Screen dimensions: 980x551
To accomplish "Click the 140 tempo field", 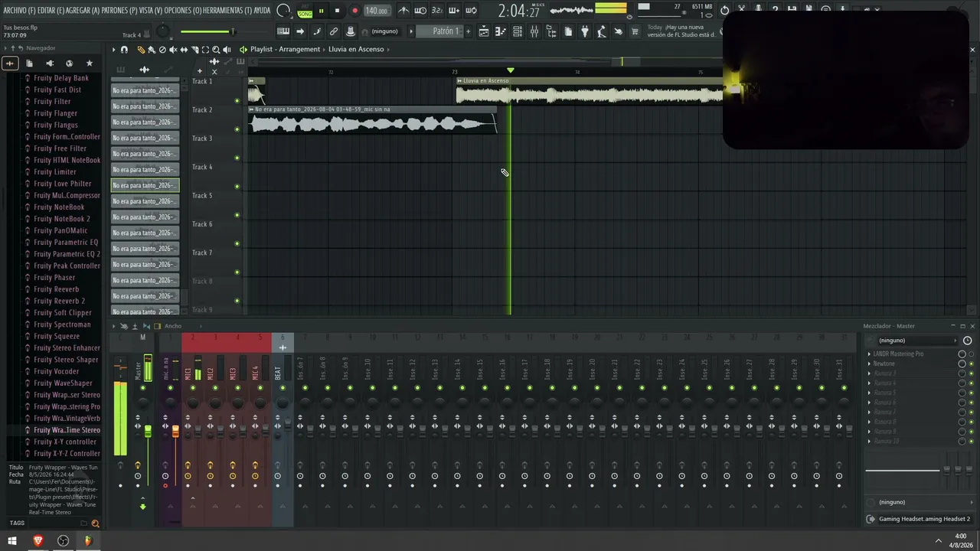I will (x=376, y=11).
